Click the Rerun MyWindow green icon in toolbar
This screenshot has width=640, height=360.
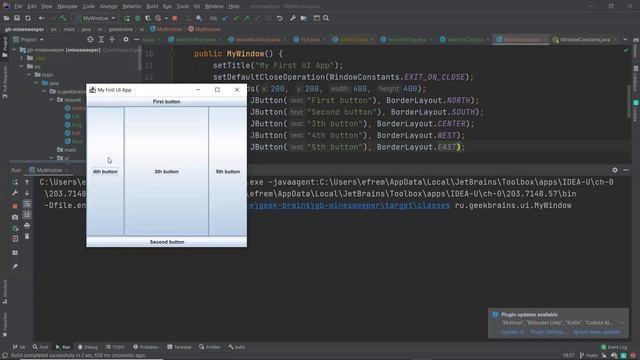coord(127,18)
